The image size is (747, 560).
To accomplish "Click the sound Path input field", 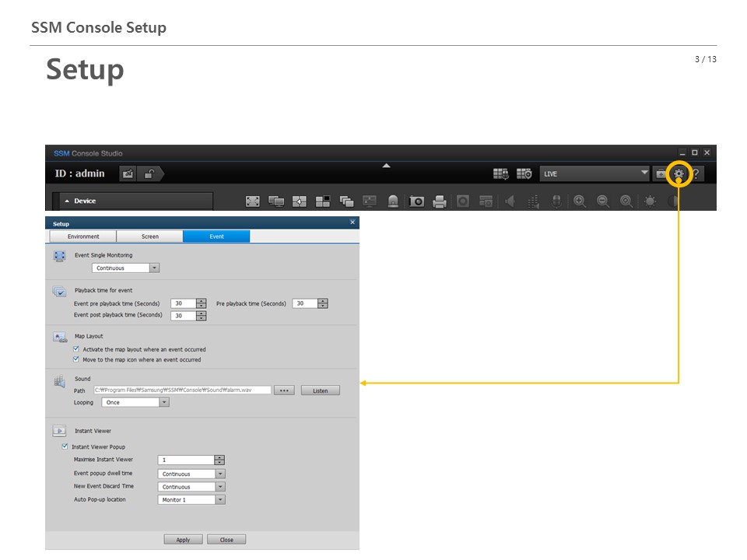I will point(182,390).
